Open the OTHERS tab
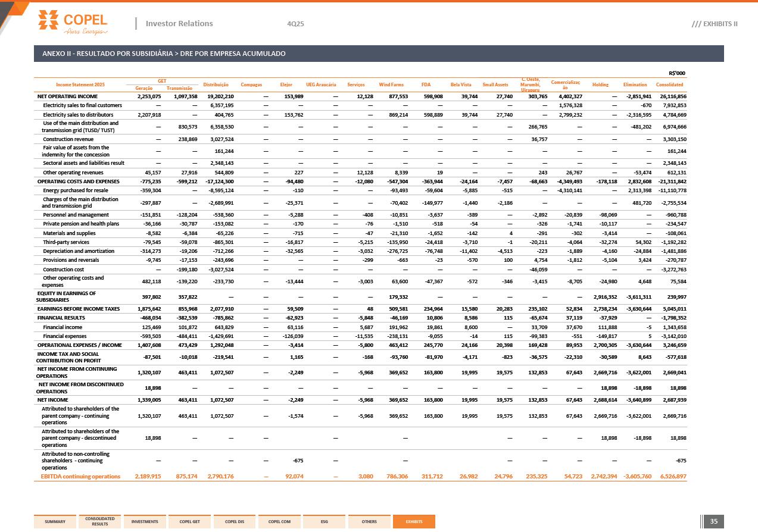The width and height of the screenshot is (758, 532). 369,522
